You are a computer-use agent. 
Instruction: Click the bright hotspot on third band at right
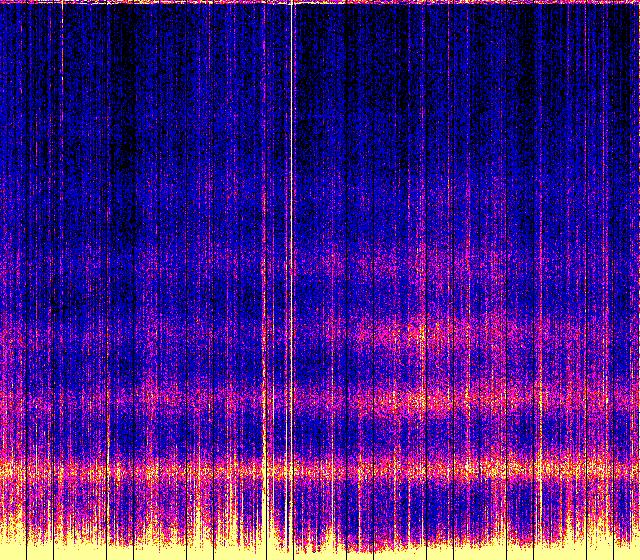420,330
